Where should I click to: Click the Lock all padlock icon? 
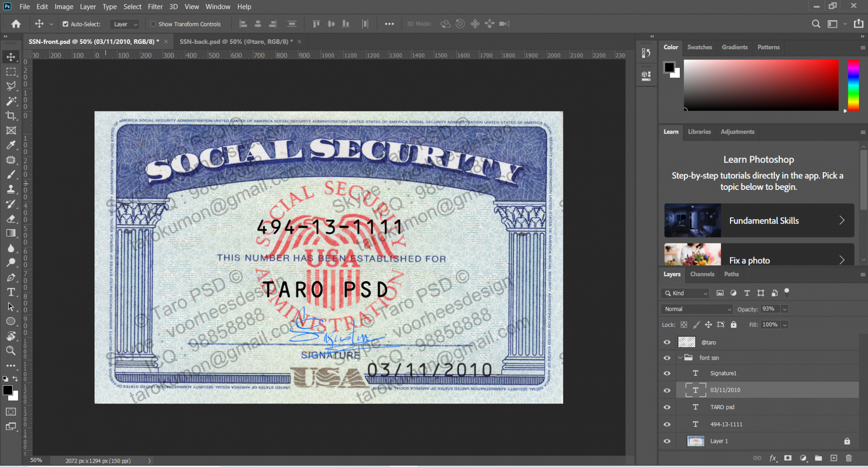pos(734,325)
